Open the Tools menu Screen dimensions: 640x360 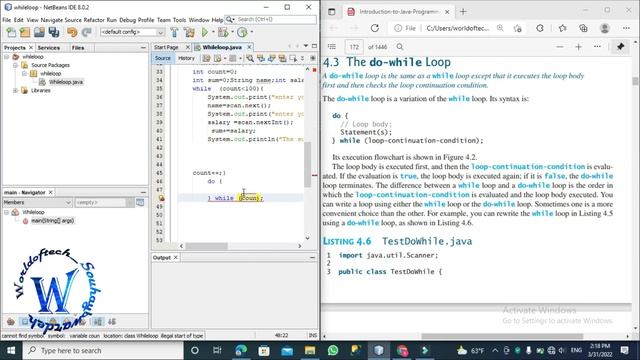click(x=179, y=20)
